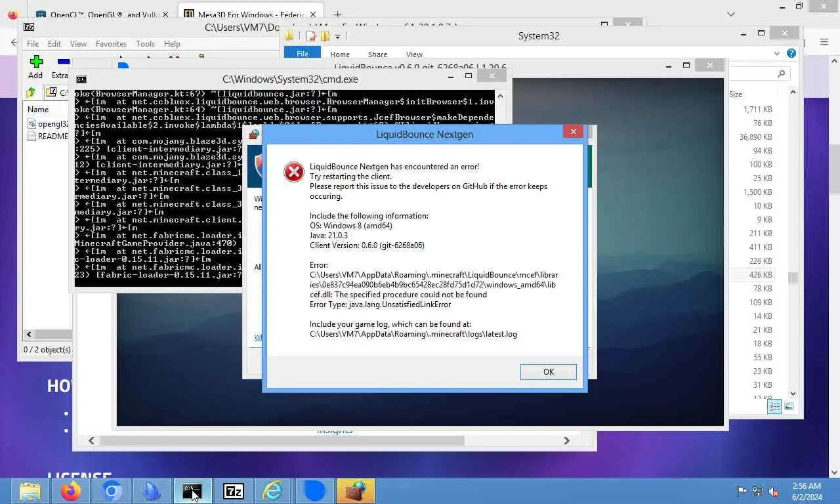This screenshot has height=504, width=840.
Task: Click the 7-Zip horizontal scrollbar left arrow
Action: (x=29, y=335)
